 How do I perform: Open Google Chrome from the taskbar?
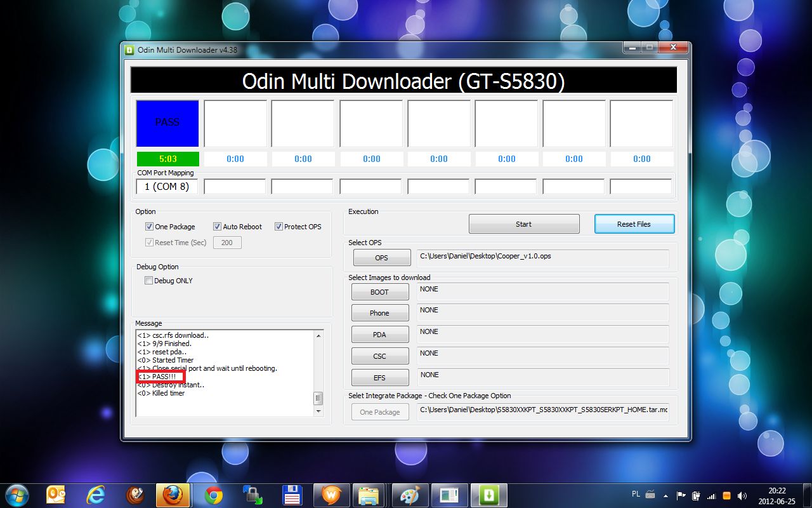click(x=213, y=495)
